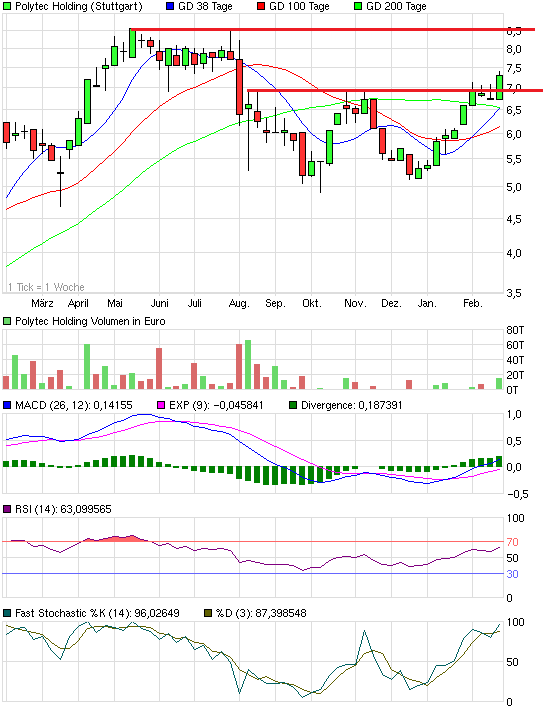
Task: Click the Polytec Holding (Stuttgart) legend label
Action: tap(78, 6)
